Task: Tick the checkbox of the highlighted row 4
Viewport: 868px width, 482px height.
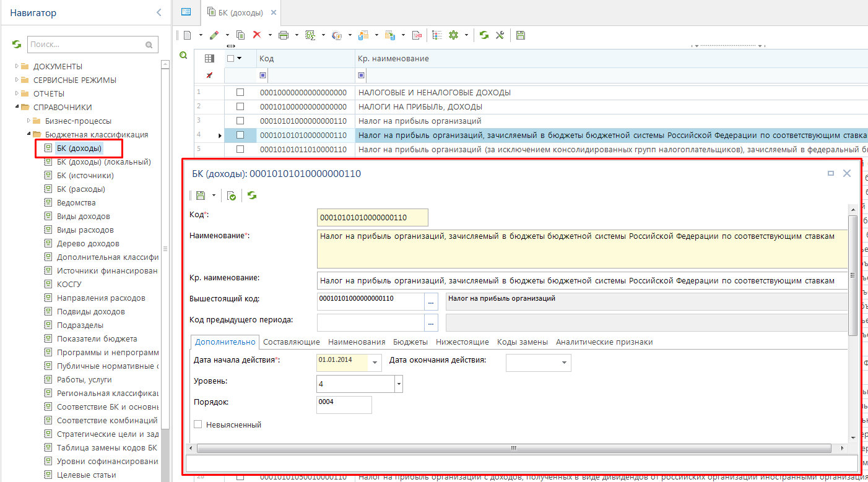Action: click(240, 135)
